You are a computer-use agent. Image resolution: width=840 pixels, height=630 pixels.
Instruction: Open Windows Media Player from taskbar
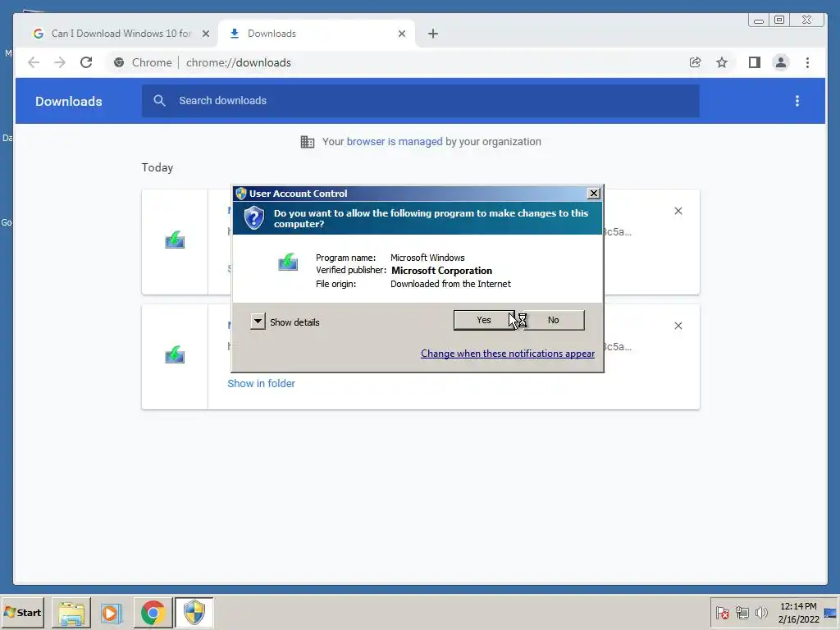pos(112,613)
